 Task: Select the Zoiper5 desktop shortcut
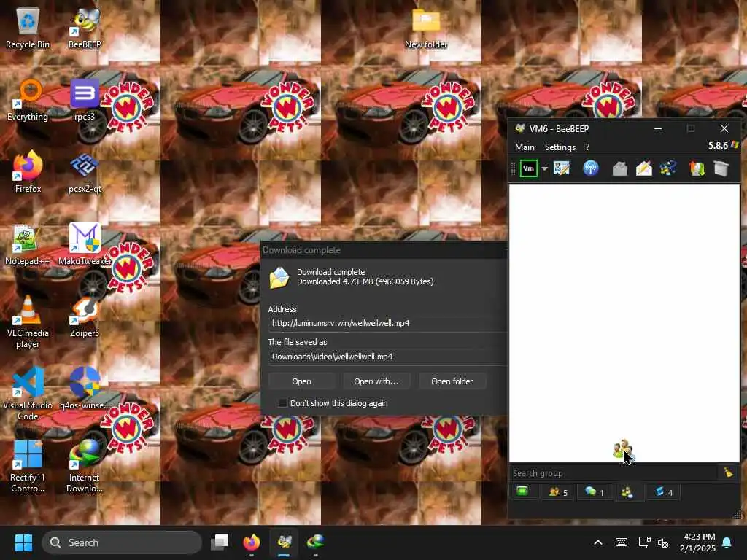[x=85, y=317]
